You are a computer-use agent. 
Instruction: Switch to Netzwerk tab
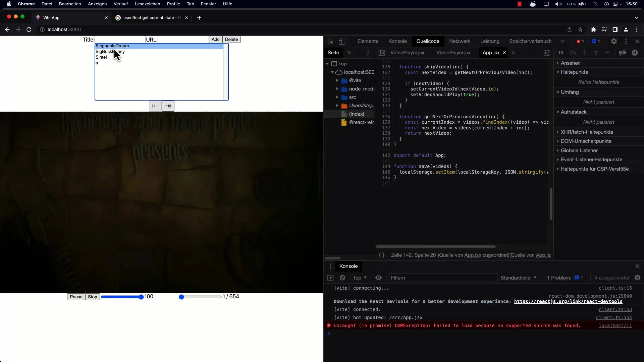click(460, 41)
